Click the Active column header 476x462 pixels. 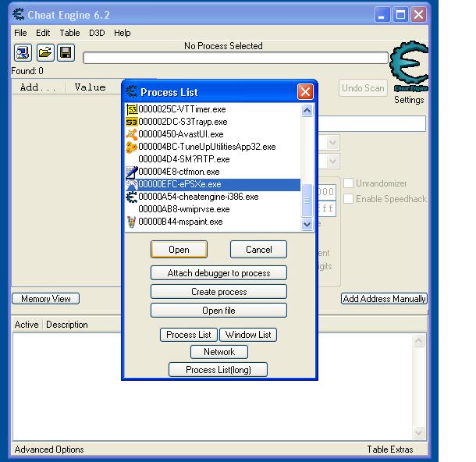click(27, 325)
